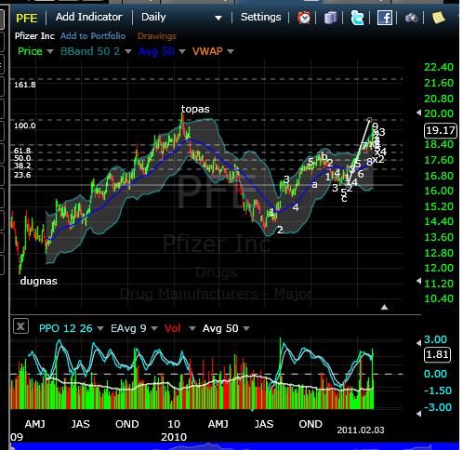The height and width of the screenshot is (450, 476).
Task: Expand the EAvg 9 dropdown
Action: (154, 328)
